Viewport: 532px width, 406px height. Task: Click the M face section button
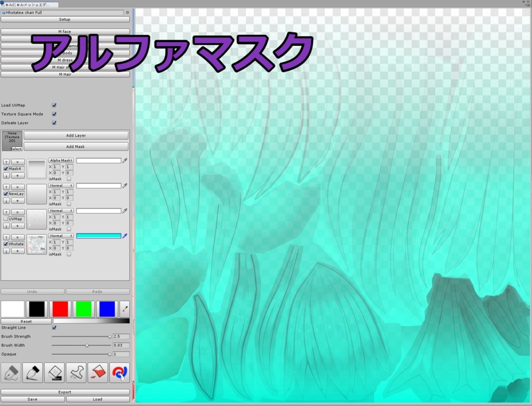tap(65, 31)
